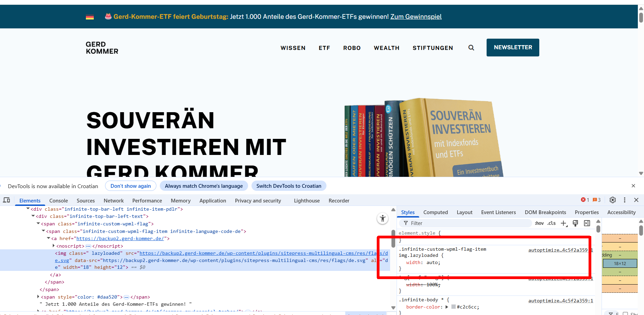This screenshot has width=644, height=315.
Task: Open the Memory tab
Action: (x=181, y=201)
